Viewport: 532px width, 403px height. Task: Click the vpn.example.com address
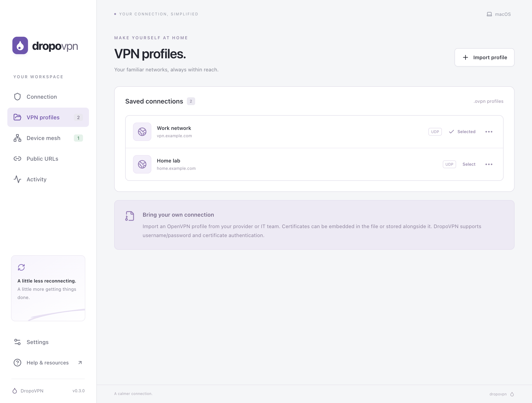pyautogui.click(x=174, y=136)
